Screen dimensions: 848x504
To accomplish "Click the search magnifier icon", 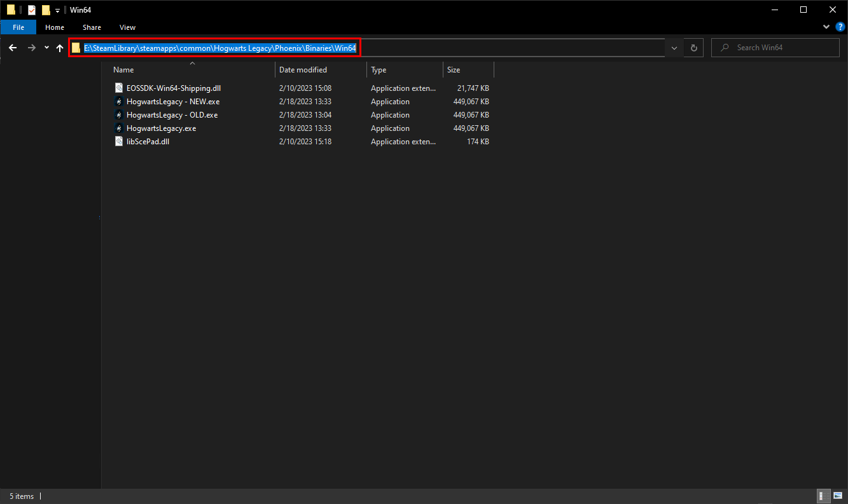I will [724, 48].
